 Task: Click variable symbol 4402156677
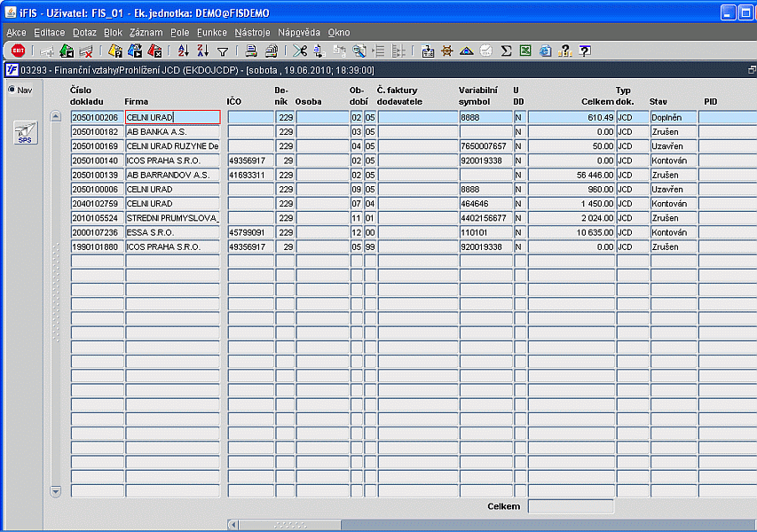[x=485, y=218]
